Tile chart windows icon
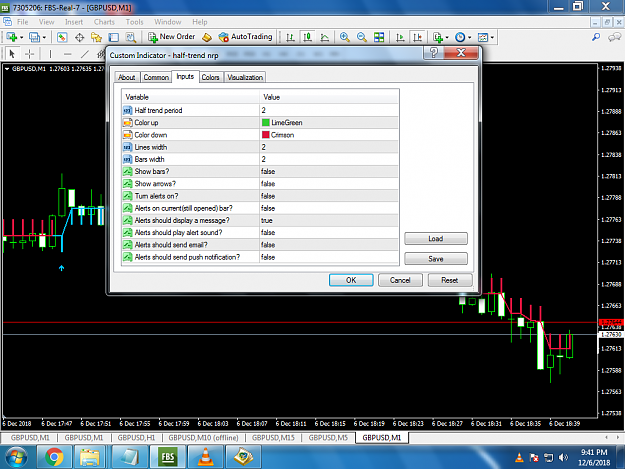 pos(379,37)
